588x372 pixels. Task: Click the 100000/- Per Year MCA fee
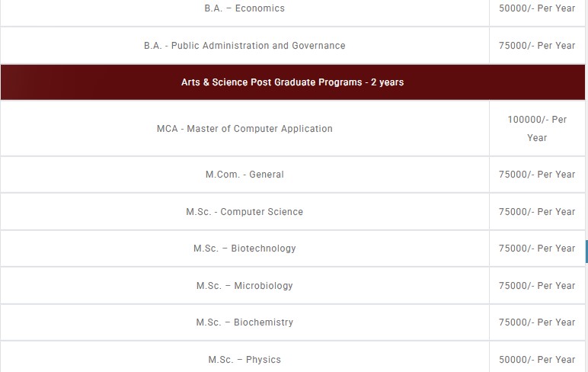(537, 129)
